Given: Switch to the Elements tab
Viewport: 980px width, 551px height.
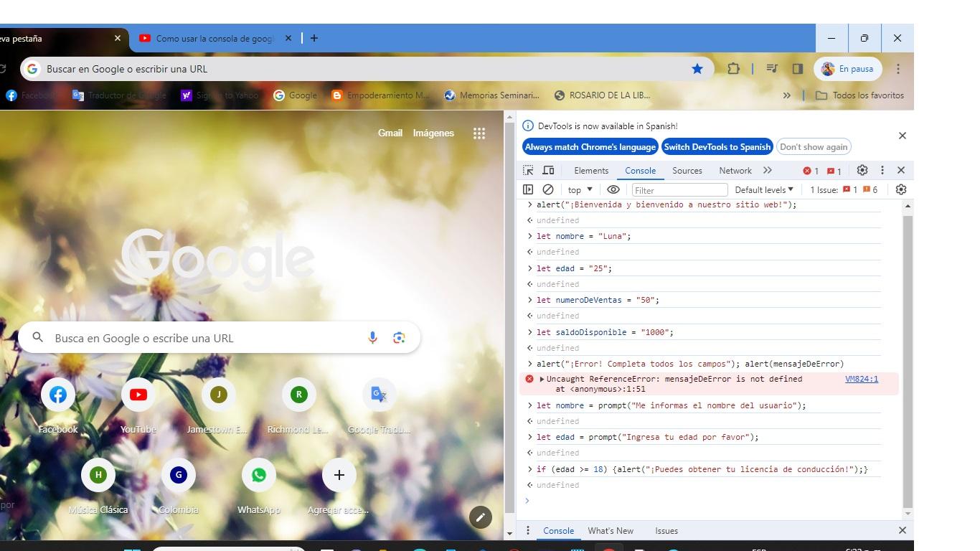Looking at the screenshot, I should pos(591,170).
